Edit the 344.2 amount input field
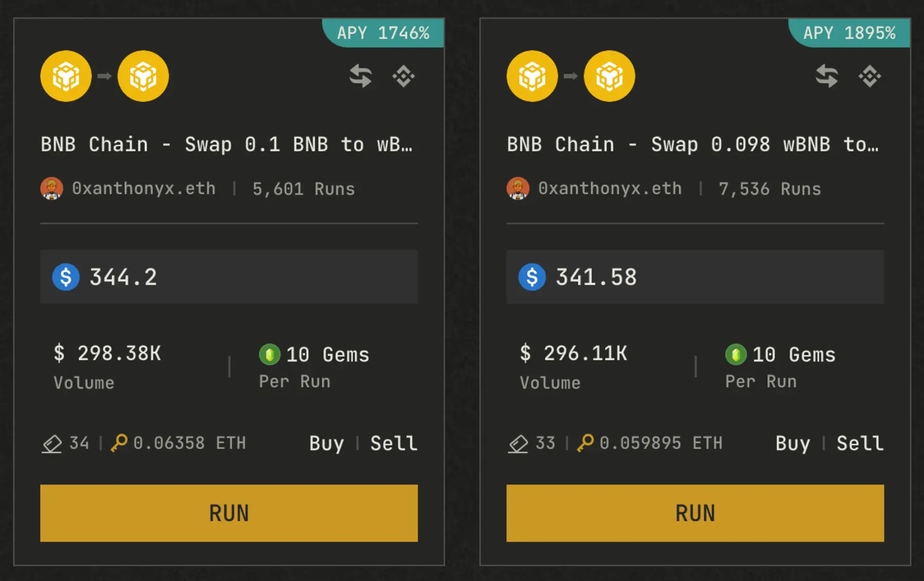 tap(246, 277)
